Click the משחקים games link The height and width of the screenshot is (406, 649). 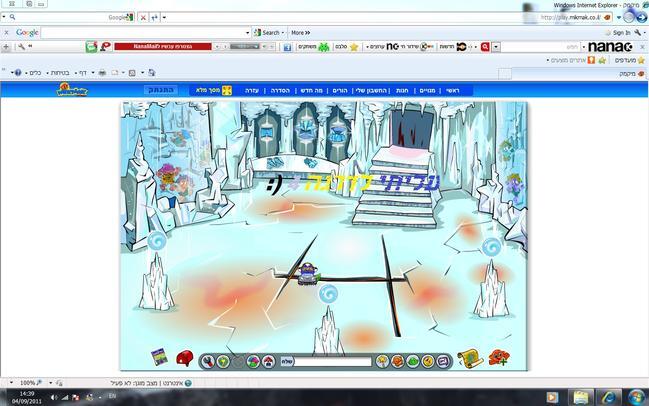pos(307,47)
